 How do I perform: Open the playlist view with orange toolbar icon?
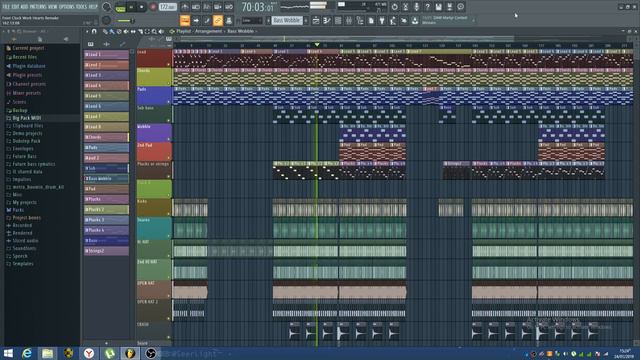(x=185, y=20)
